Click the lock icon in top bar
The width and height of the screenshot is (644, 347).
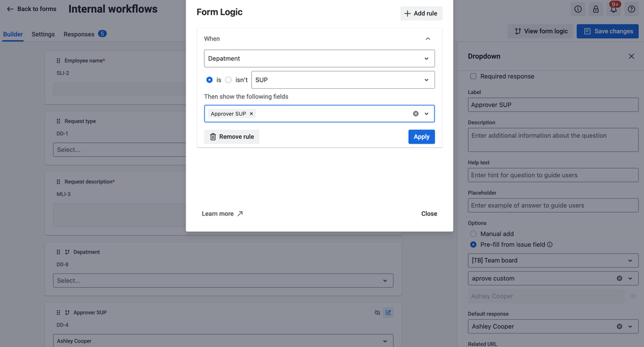596,9
